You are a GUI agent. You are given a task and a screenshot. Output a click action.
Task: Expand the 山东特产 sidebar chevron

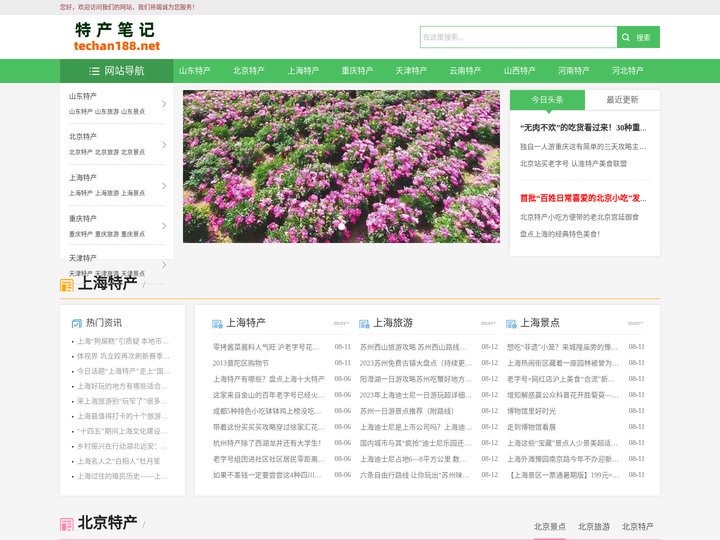[164, 104]
